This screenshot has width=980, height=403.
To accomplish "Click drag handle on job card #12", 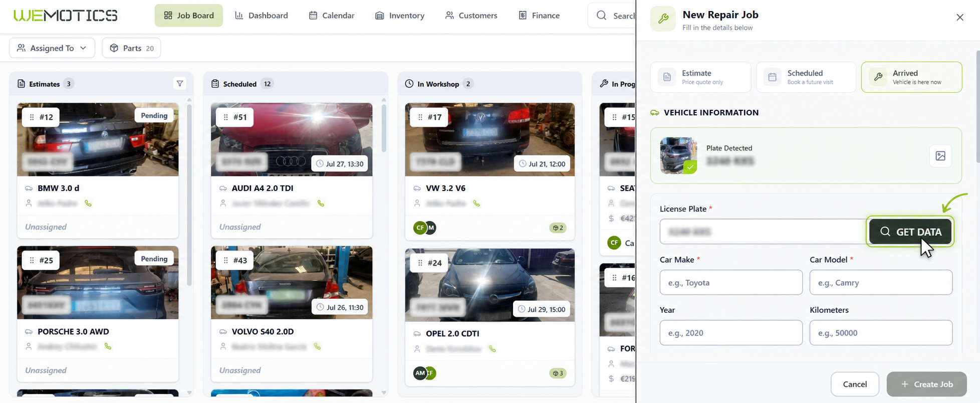I will point(32,117).
